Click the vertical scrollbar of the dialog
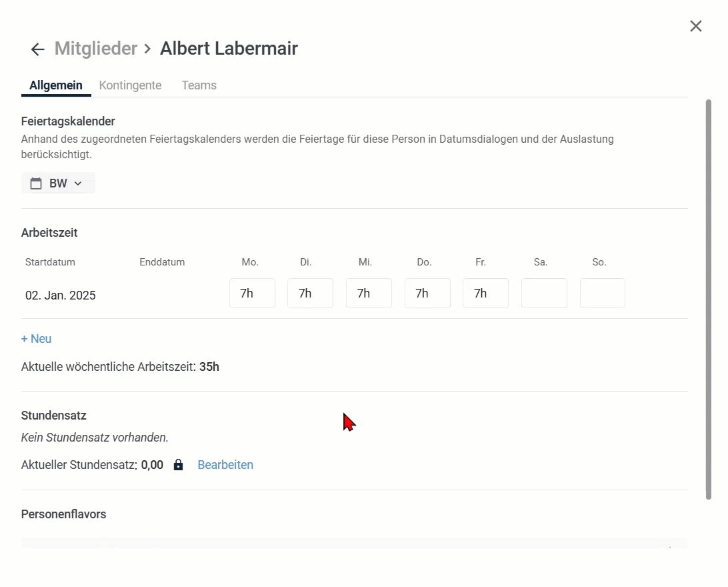The height and width of the screenshot is (587, 728). [x=709, y=299]
